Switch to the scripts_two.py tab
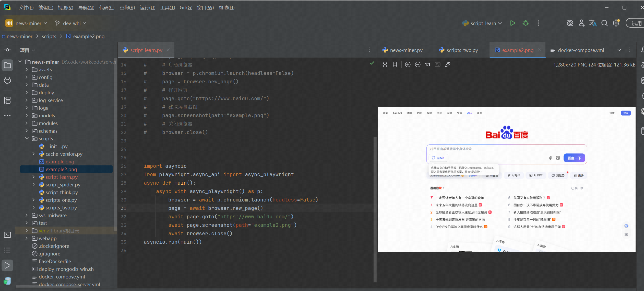The width and height of the screenshot is (644, 291). coord(462,50)
